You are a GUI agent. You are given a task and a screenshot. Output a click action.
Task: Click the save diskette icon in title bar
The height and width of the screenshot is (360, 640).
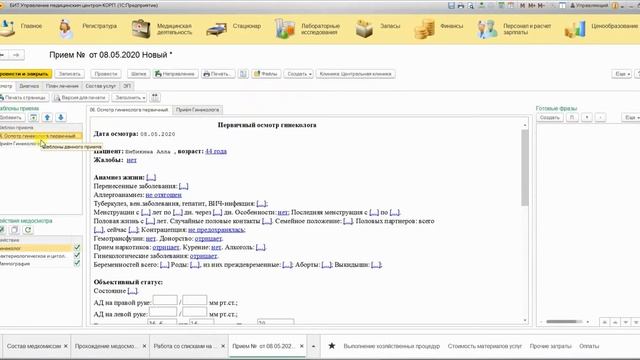tap(451, 6)
